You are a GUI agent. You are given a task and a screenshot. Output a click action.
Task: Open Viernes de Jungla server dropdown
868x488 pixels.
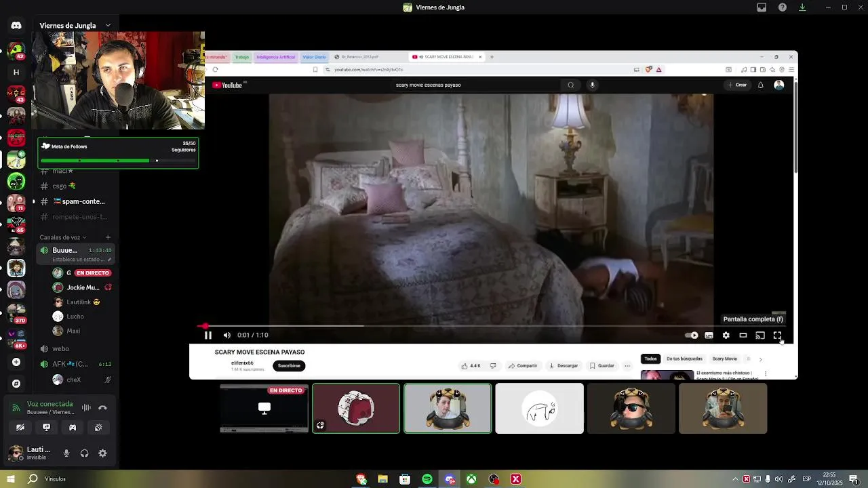75,26
